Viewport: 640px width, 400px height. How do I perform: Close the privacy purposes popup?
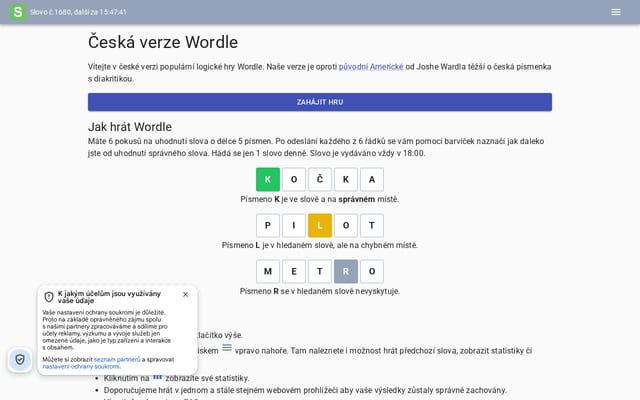point(185,294)
